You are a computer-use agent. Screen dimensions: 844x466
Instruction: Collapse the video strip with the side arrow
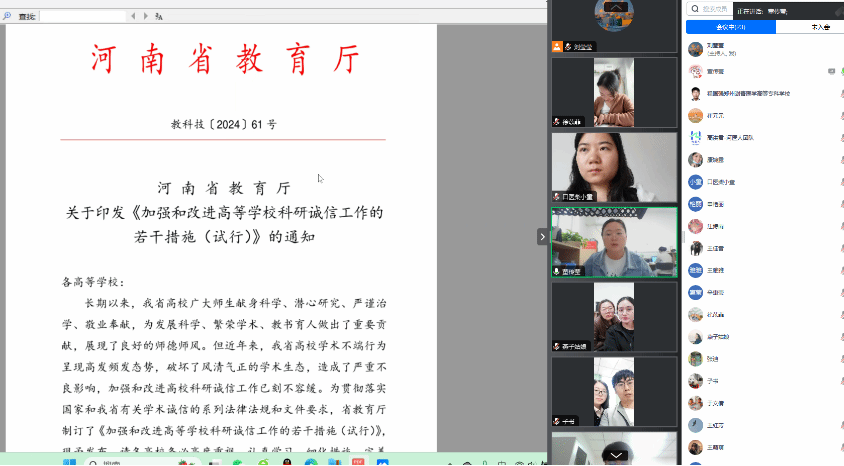click(542, 237)
